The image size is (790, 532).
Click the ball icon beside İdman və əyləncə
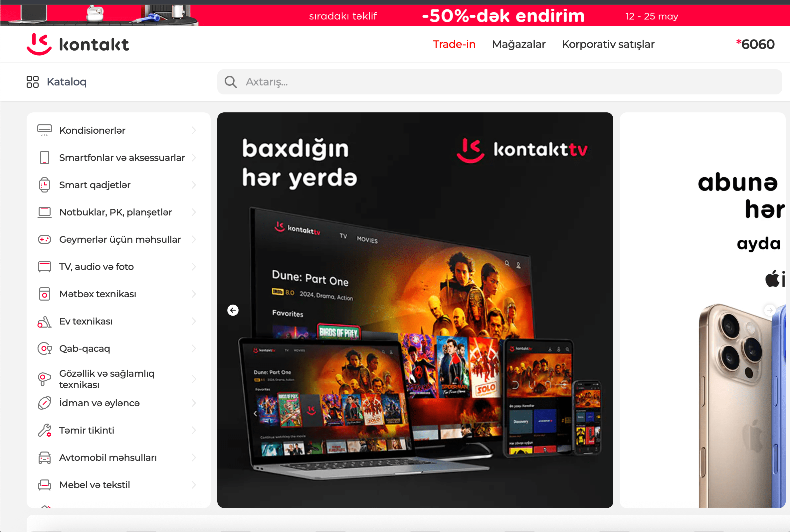click(x=45, y=403)
